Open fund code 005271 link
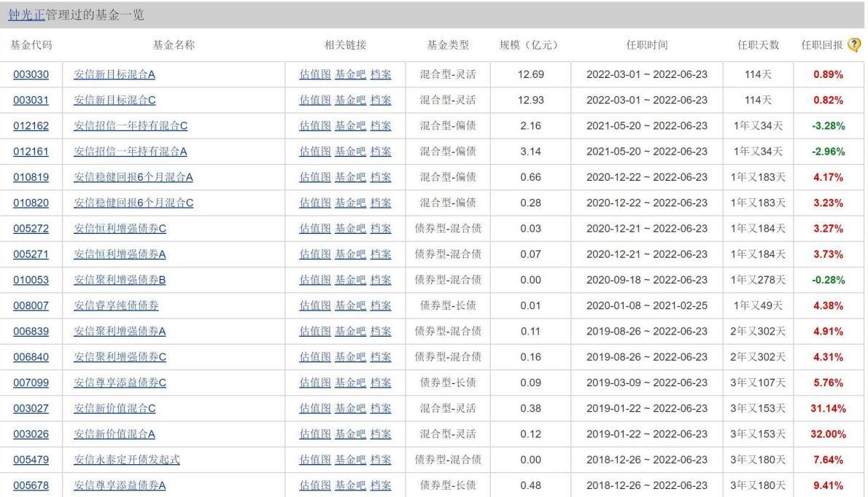Image resolution: width=868 pixels, height=497 pixels. click(x=31, y=254)
